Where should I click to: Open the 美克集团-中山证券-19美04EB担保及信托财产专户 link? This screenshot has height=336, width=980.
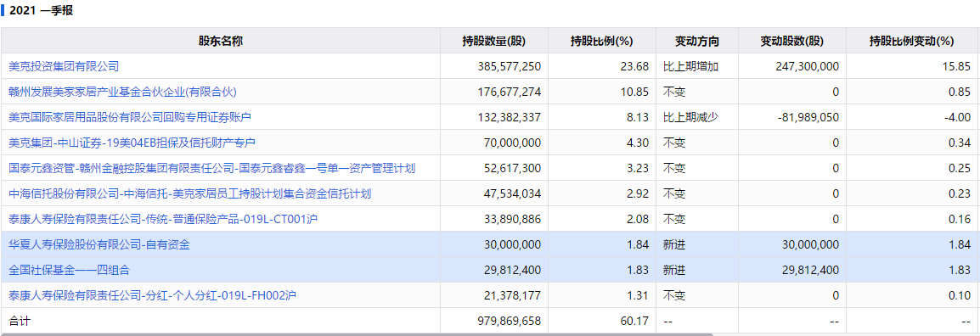[132, 143]
